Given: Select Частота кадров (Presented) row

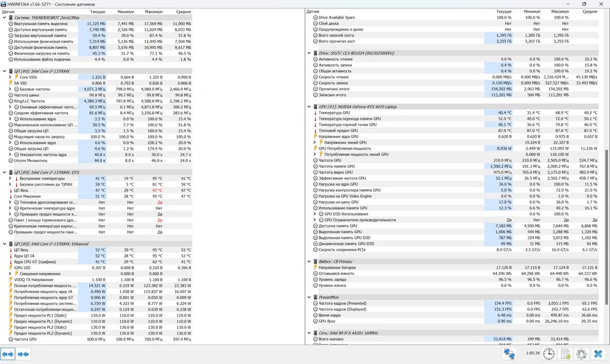Looking at the screenshot, I should pos(455,303).
